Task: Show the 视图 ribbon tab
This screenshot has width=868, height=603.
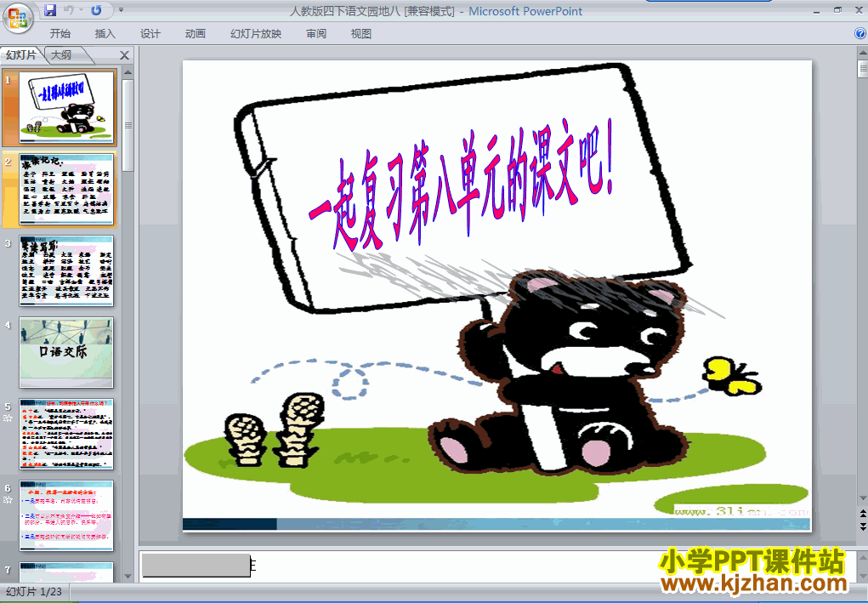Action: (x=361, y=34)
